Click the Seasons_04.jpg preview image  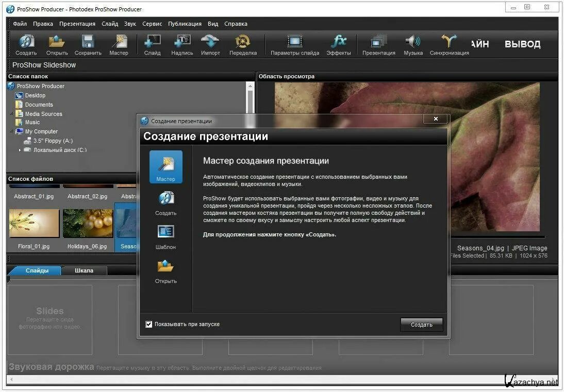click(x=407, y=157)
